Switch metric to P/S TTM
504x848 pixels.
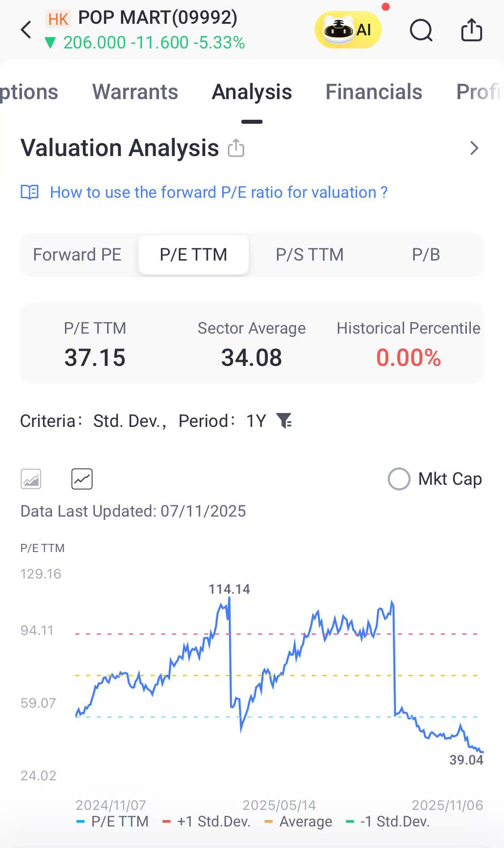(x=310, y=255)
